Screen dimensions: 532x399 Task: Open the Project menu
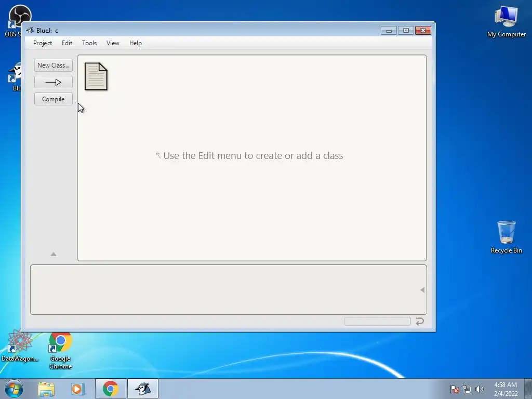(43, 43)
